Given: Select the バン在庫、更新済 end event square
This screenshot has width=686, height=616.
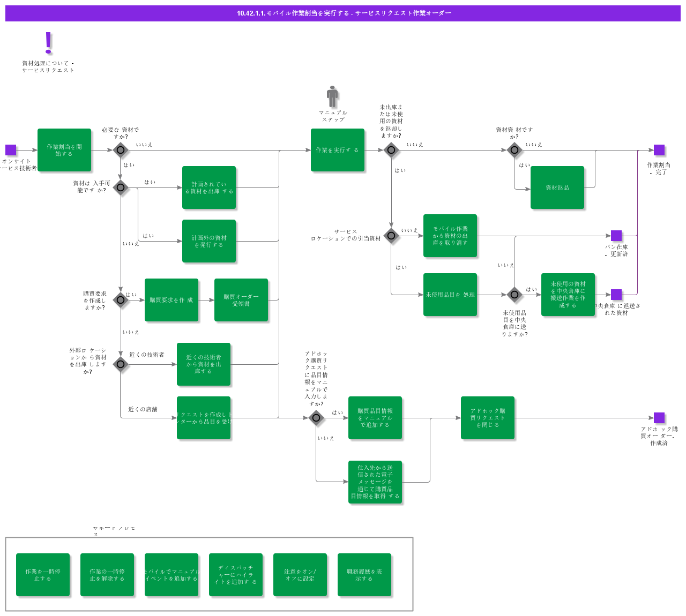Looking at the screenshot, I should pyautogui.click(x=616, y=236).
